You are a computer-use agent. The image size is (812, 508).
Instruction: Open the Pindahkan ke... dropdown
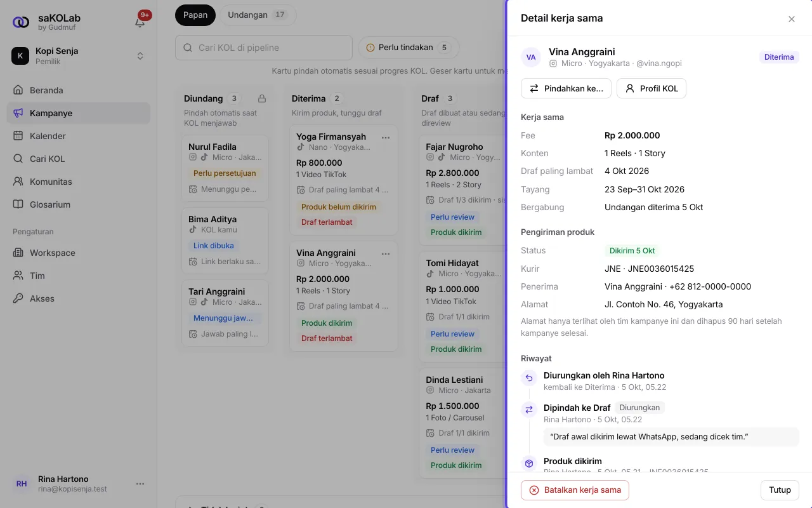566,88
